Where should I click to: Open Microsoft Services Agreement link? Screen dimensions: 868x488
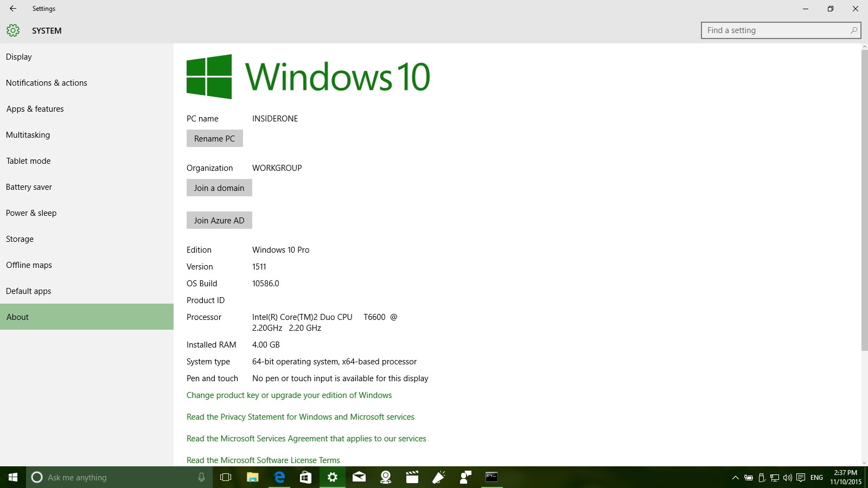tap(307, 439)
